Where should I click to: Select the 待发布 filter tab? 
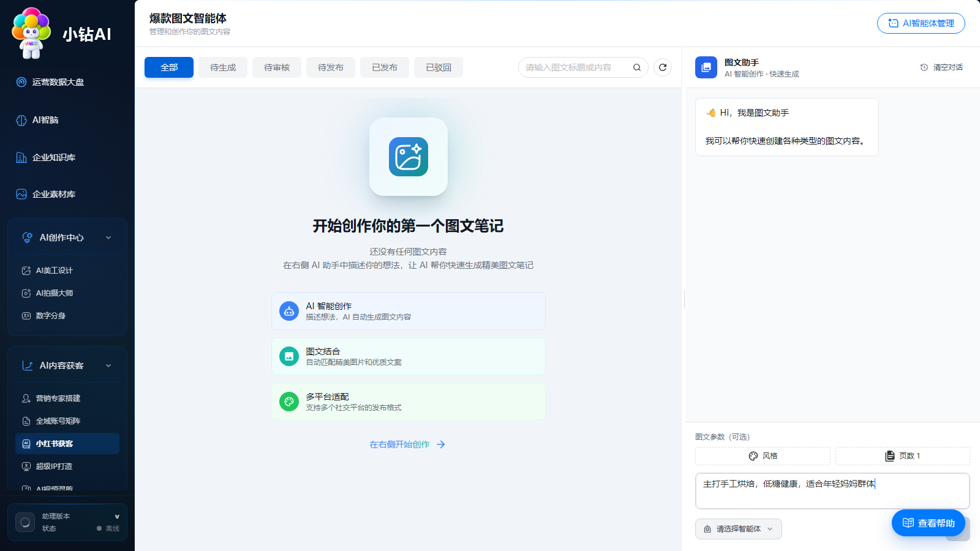pos(331,67)
